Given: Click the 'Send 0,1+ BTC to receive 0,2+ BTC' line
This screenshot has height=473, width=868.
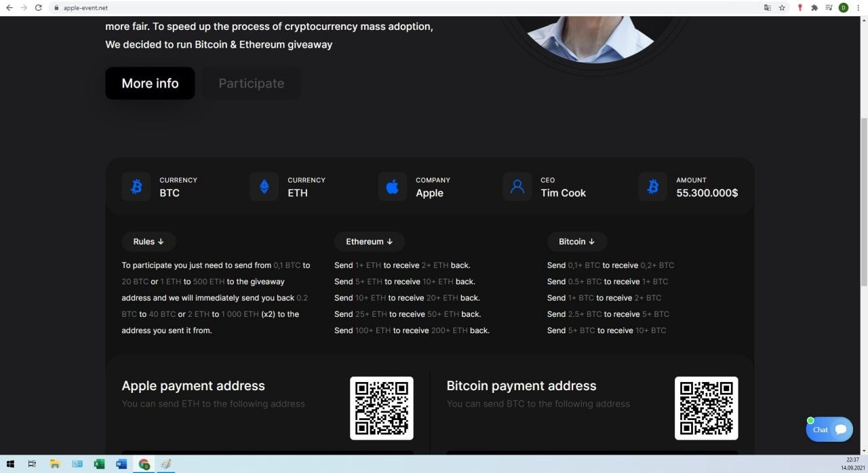Looking at the screenshot, I should (x=611, y=265).
